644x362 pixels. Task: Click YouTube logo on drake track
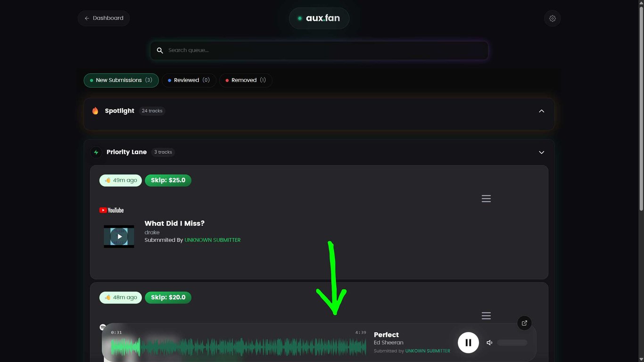point(112,210)
